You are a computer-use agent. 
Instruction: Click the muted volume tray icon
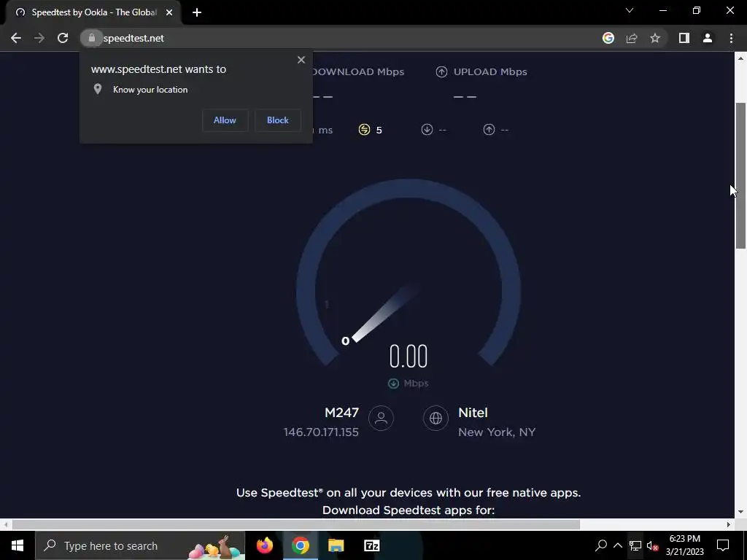653,545
